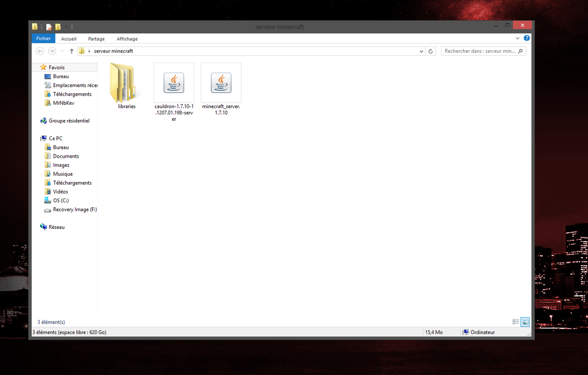Select the minecraft_server.1.7.10 jar icon
588x375 pixels.
(x=221, y=83)
